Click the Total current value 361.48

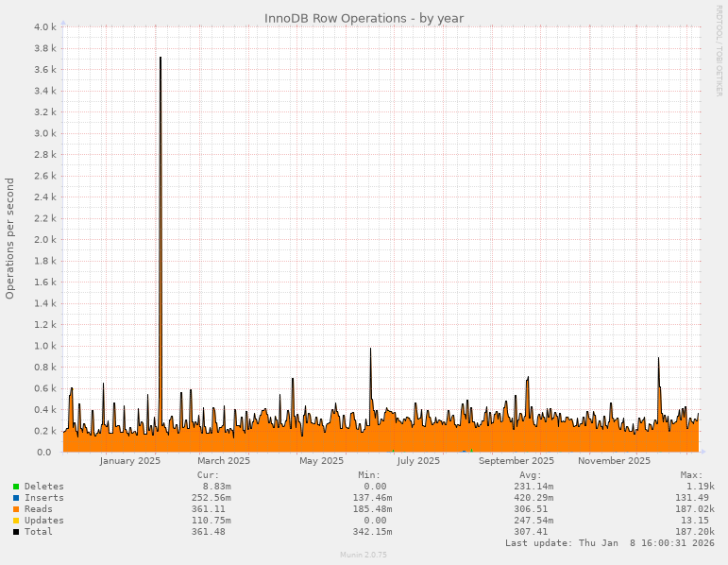coord(208,532)
